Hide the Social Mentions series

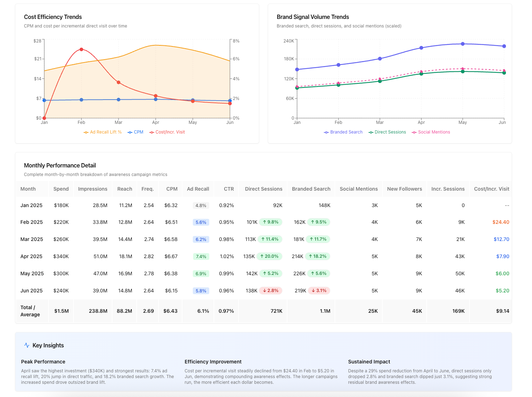point(431,132)
